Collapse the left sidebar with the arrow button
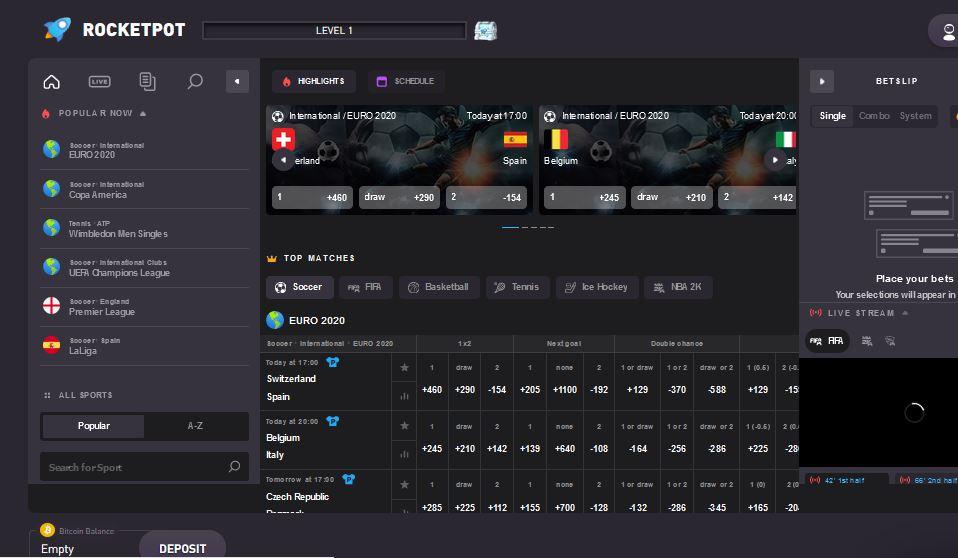The height and width of the screenshot is (558, 958). pos(237,81)
